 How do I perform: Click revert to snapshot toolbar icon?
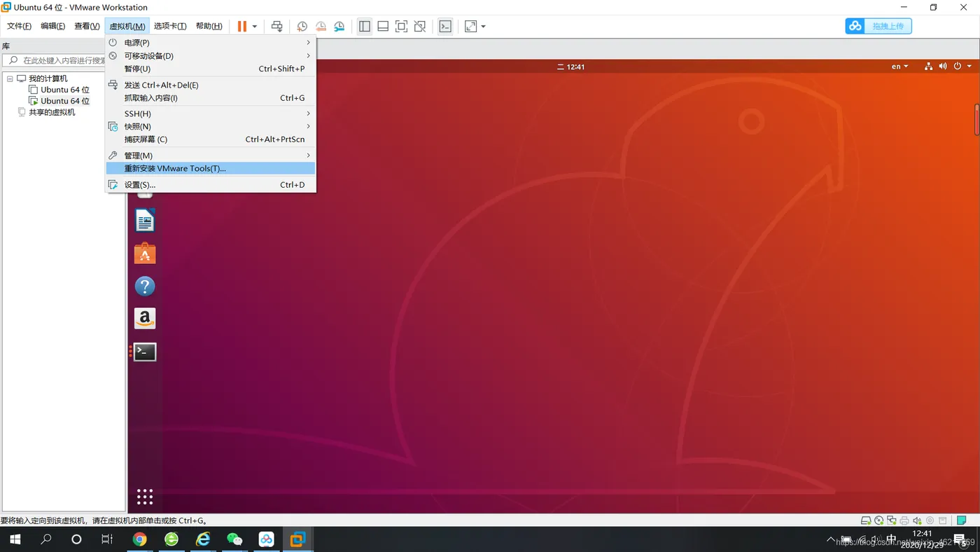pos(321,26)
